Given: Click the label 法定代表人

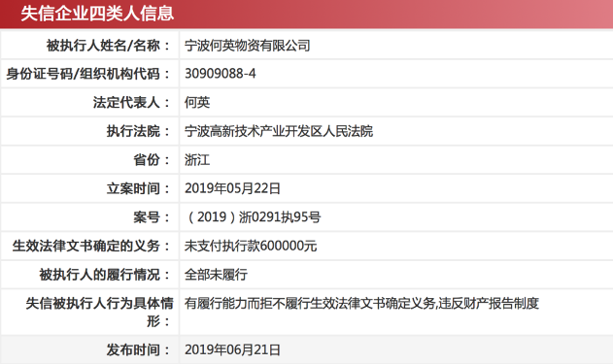Looking at the screenshot, I should coord(131,102).
